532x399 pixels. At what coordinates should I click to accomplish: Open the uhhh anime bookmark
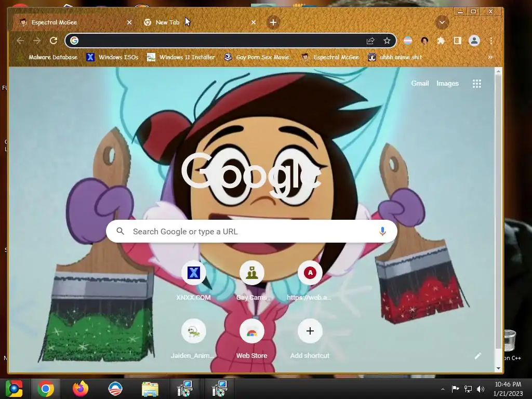[x=395, y=57]
